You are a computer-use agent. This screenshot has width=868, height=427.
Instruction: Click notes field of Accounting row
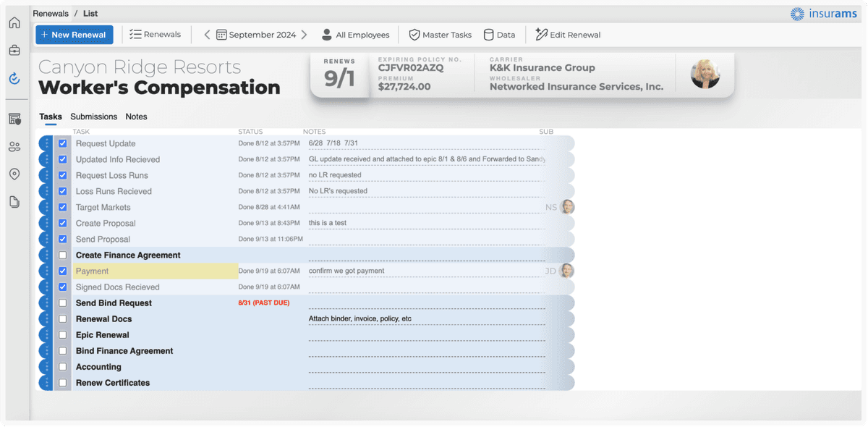[x=427, y=366]
